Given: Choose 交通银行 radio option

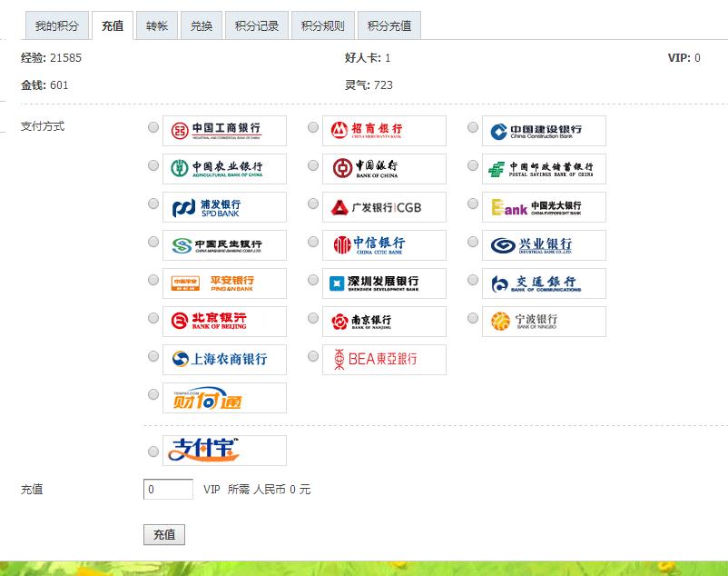Looking at the screenshot, I should click(x=473, y=280).
